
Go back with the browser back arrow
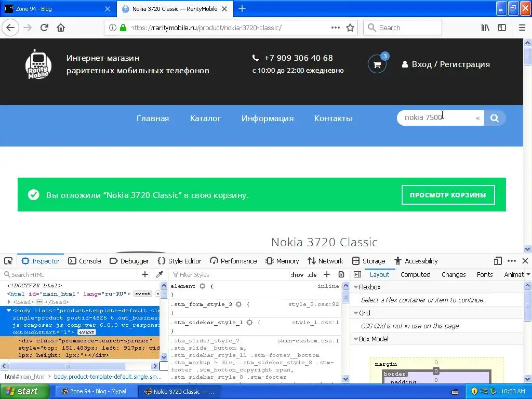click(10, 28)
